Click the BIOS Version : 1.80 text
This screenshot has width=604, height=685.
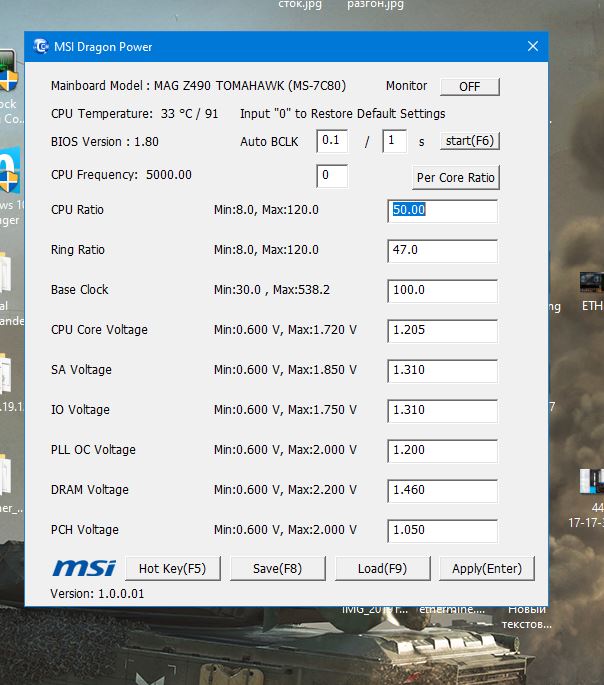105,142
